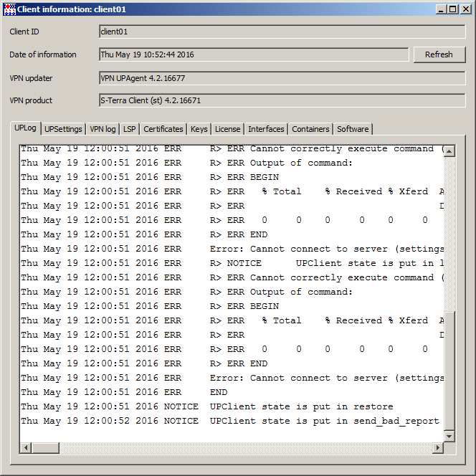This screenshot has width=476, height=476.
Task: Show the Interfaces tab
Action: click(266, 129)
